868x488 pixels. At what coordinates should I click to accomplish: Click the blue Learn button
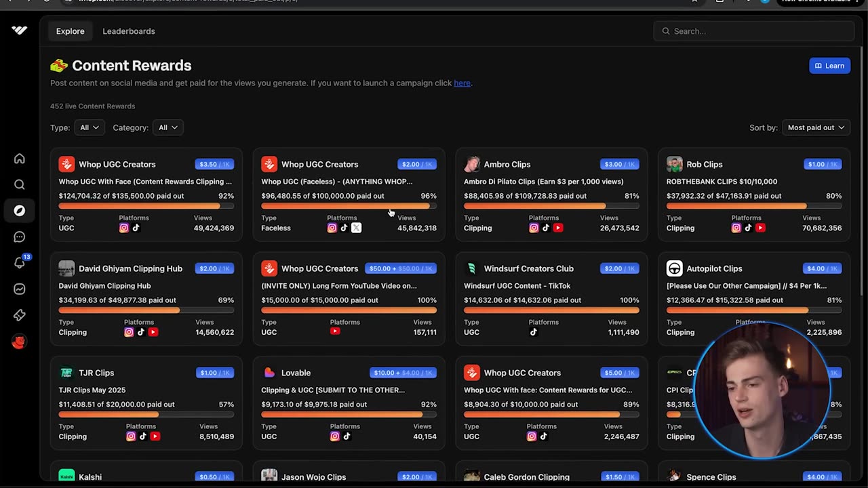click(829, 66)
